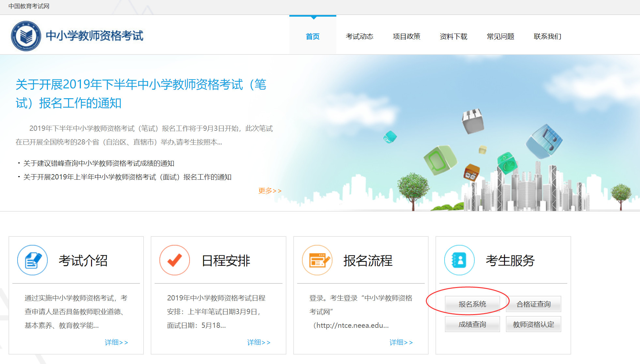640x364 pixels.
Task: Click the 日程安排 red checkmark icon
Action: click(x=175, y=260)
